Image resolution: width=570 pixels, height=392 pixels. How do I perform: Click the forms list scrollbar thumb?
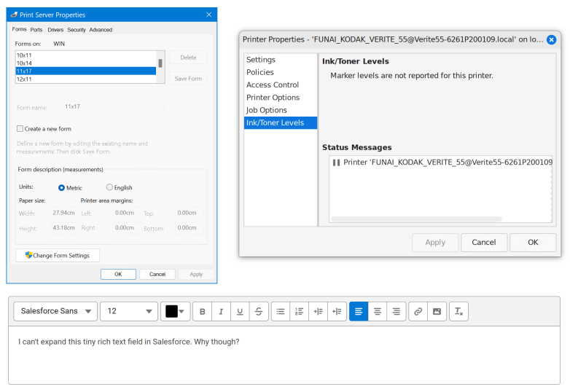[160, 63]
